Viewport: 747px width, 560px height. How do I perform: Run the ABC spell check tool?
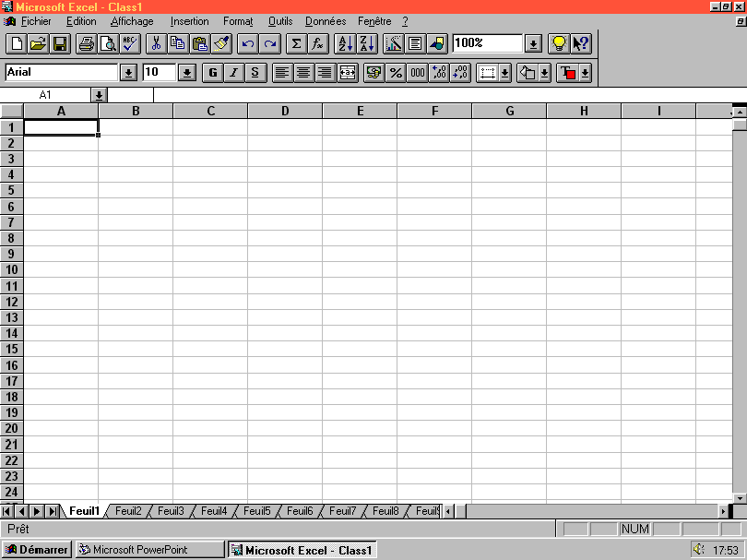[x=130, y=44]
